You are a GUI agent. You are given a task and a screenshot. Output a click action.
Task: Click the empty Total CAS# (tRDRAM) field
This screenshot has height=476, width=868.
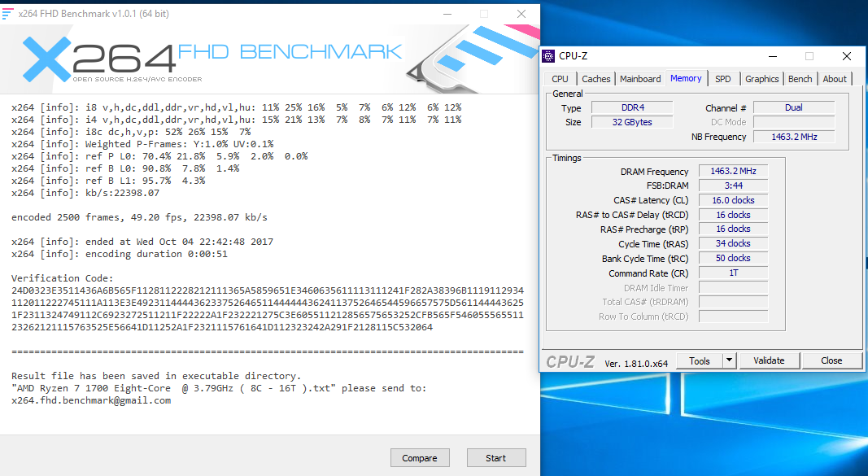[734, 302]
